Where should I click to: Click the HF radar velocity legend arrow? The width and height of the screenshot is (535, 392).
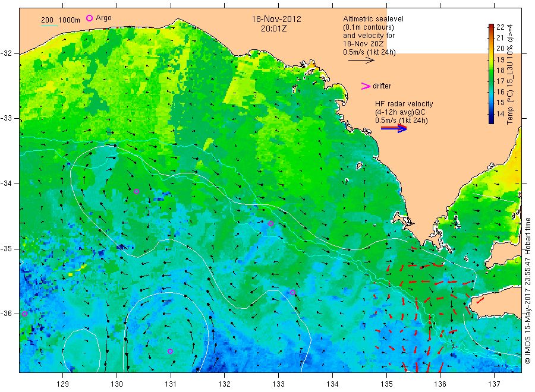click(x=394, y=128)
